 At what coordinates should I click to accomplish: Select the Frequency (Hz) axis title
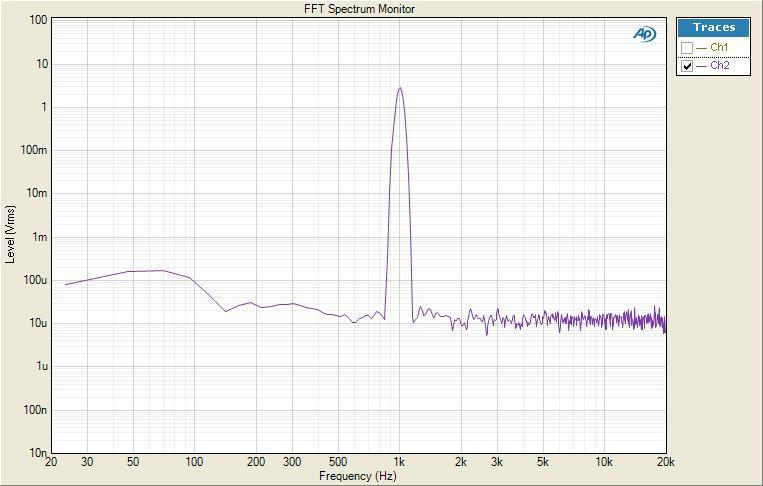click(x=359, y=476)
